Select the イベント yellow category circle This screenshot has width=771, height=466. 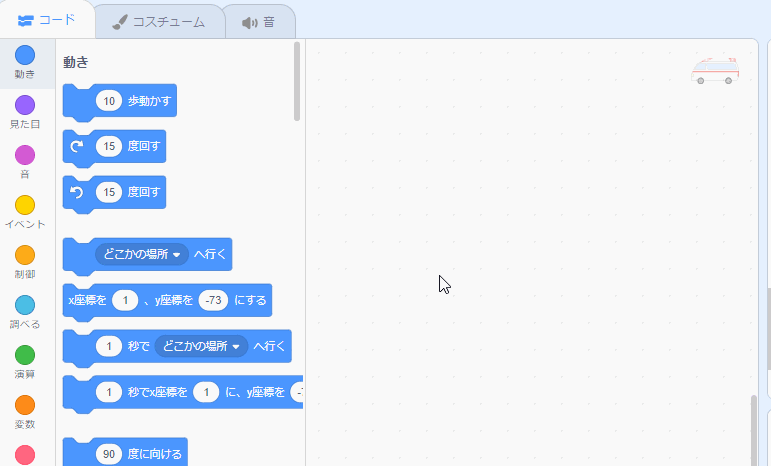coord(25,205)
